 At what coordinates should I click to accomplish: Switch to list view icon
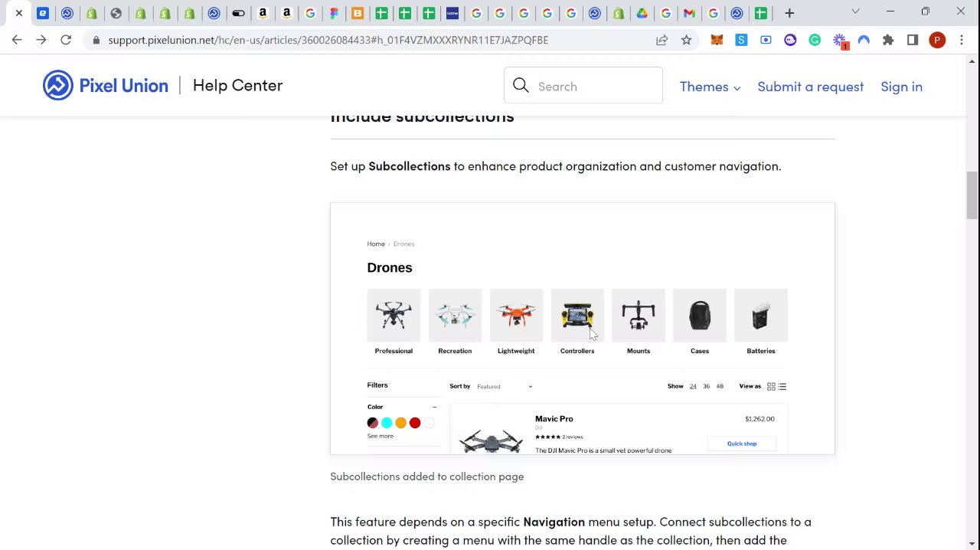click(x=782, y=386)
